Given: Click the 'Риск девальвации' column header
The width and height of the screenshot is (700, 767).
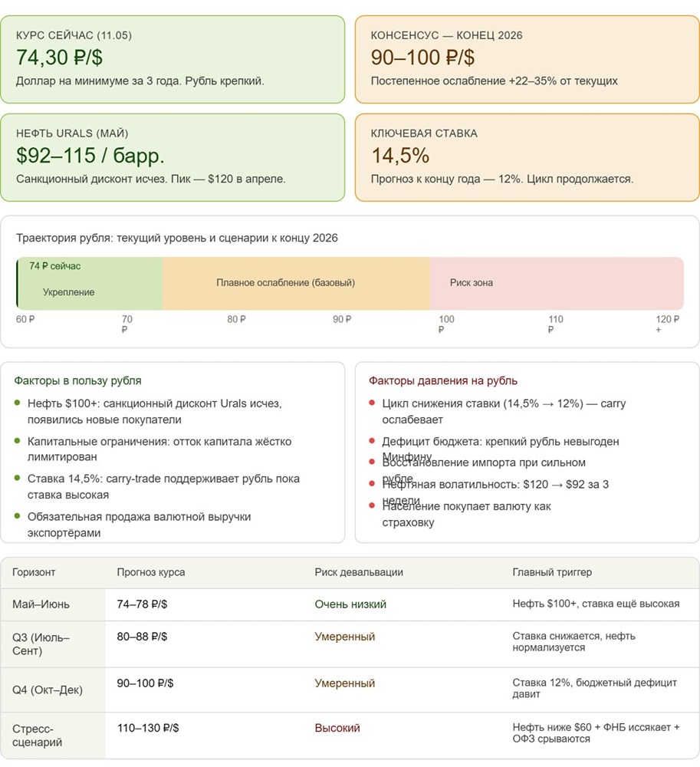Looking at the screenshot, I should coord(359,572).
